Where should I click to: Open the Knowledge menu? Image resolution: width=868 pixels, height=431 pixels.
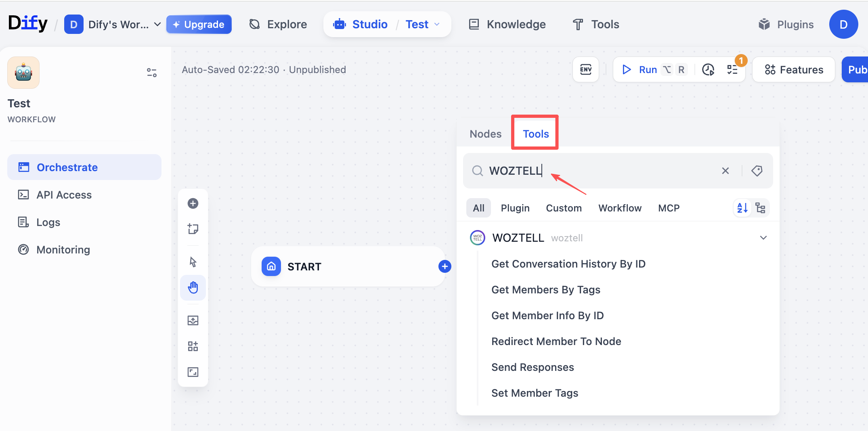point(507,25)
